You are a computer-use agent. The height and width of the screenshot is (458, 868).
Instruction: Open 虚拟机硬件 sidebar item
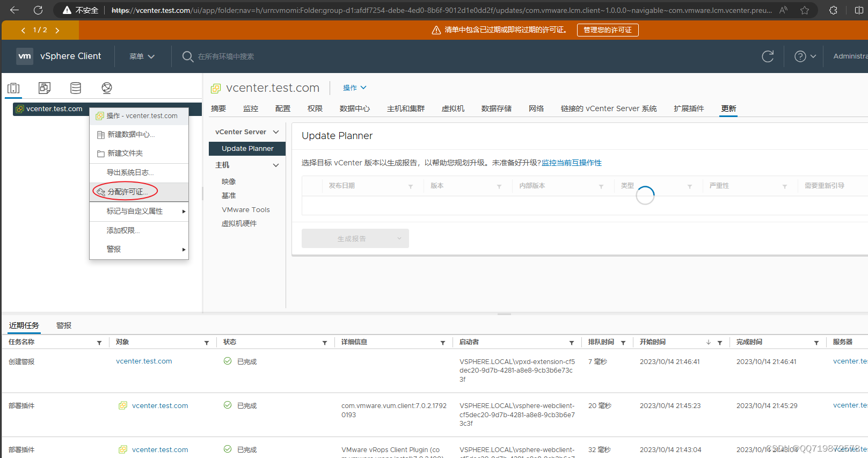[239, 223]
